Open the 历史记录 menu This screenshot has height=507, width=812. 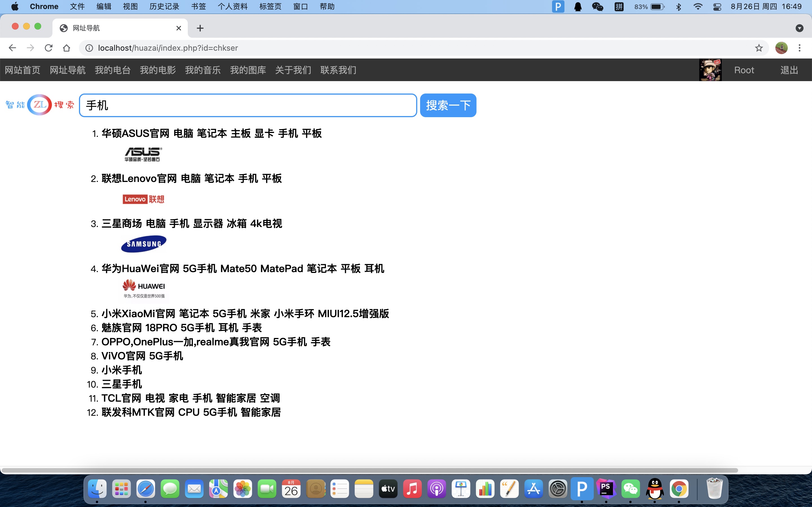[x=164, y=7]
